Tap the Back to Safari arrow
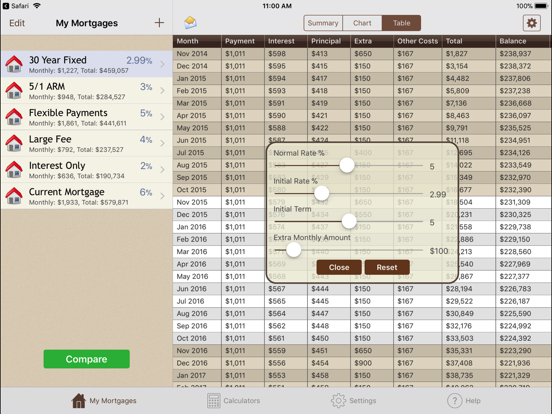Screen dimensions: 552x414 (6, 6)
